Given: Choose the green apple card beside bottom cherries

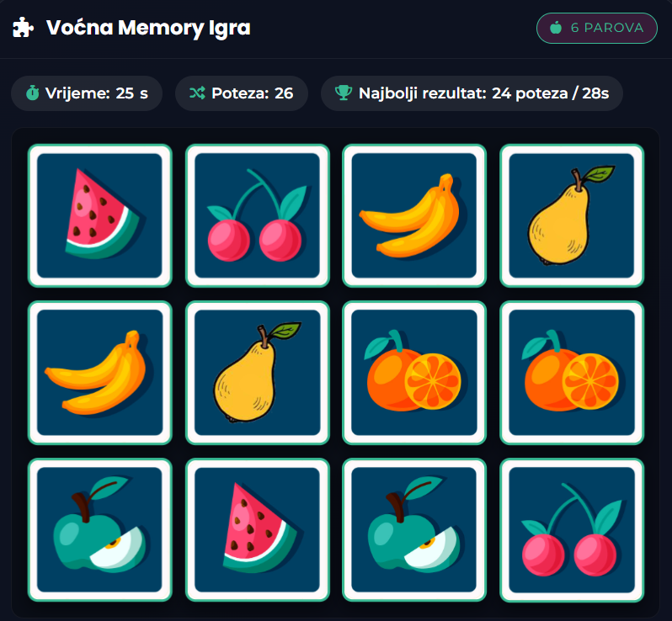Looking at the screenshot, I should [414, 530].
